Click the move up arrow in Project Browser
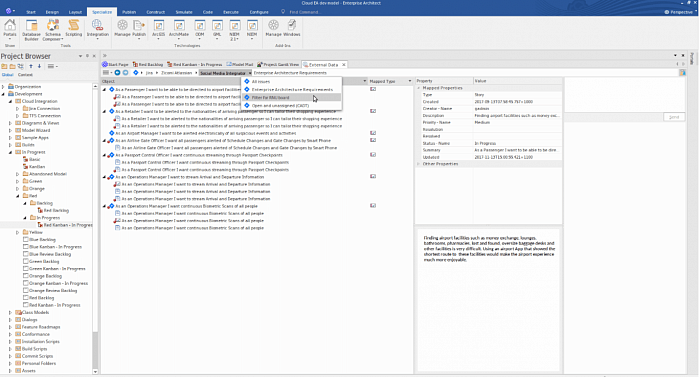This screenshot has height=377, width=699. (x=31, y=66)
